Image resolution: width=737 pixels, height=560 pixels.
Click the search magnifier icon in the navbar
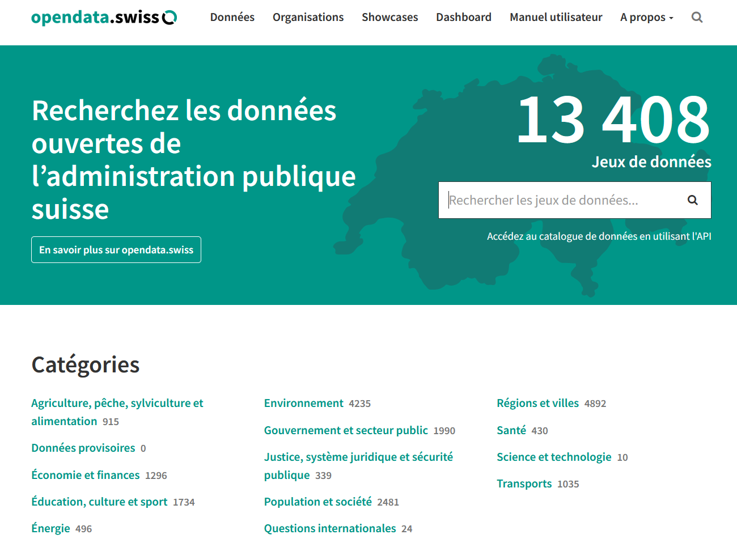tap(697, 18)
